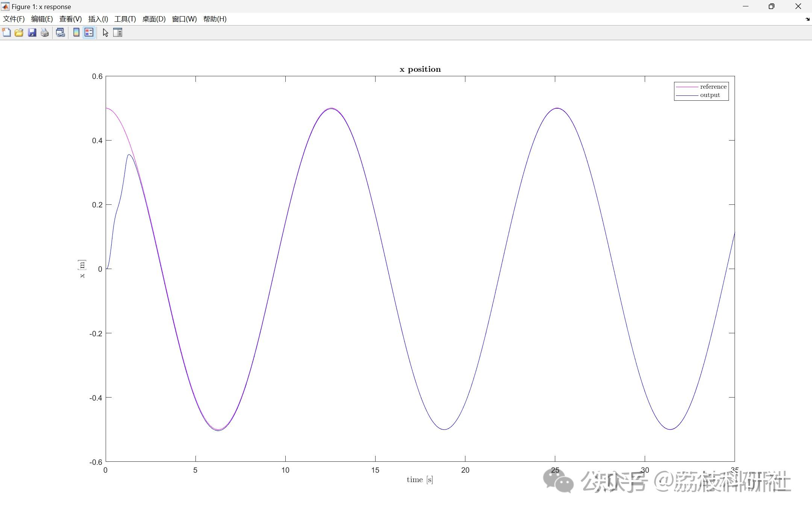Click the 'x position' plot title
This screenshot has width=812, height=514.
click(420, 69)
